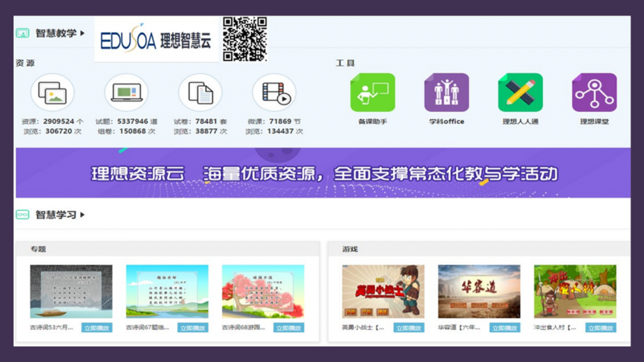The image size is (644, 362).
Task: Open the 华容道 game thumbnail
Action: point(479,291)
